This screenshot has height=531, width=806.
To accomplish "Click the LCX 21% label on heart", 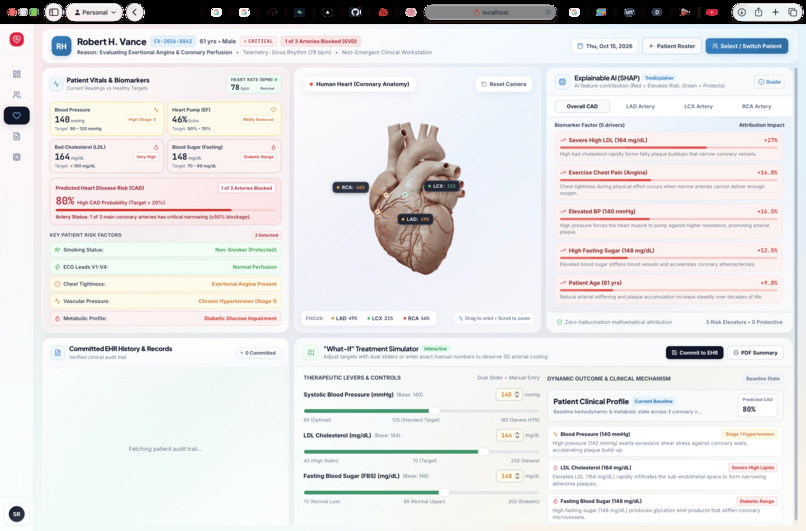I will click(442, 186).
